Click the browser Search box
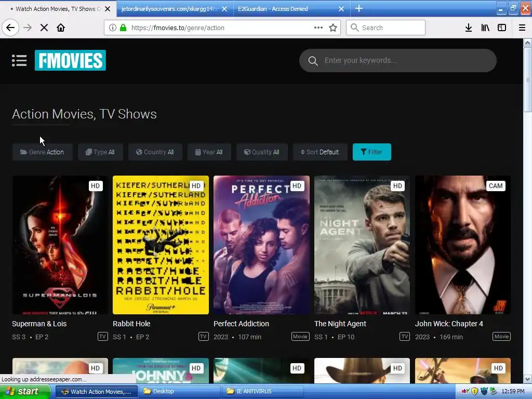532x399 pixels. (x=386, y=28)
